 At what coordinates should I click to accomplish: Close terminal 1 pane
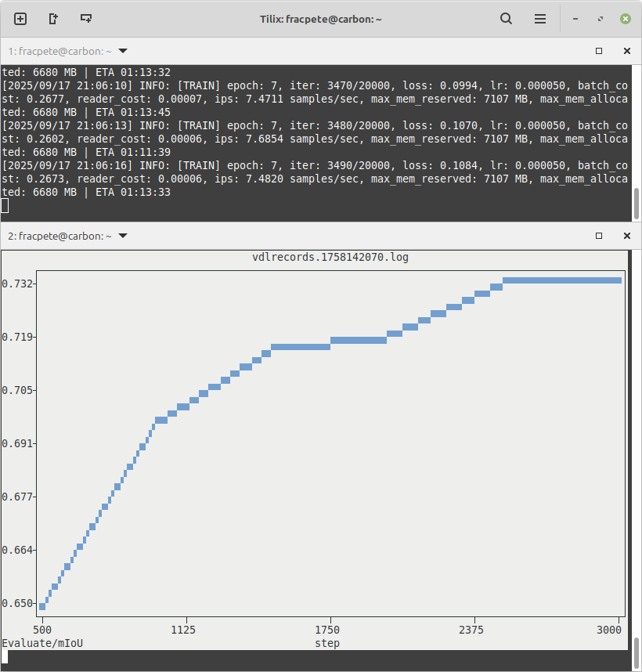[x=626, y=51]
